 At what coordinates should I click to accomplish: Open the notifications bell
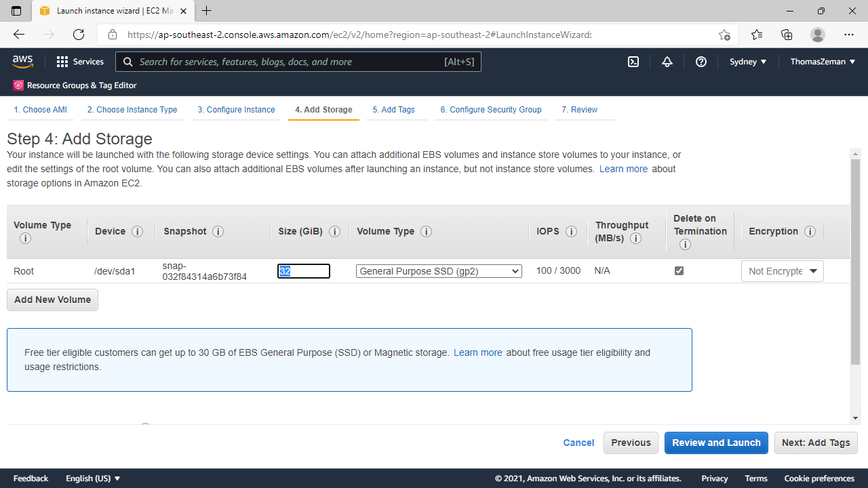click(667, 62)
